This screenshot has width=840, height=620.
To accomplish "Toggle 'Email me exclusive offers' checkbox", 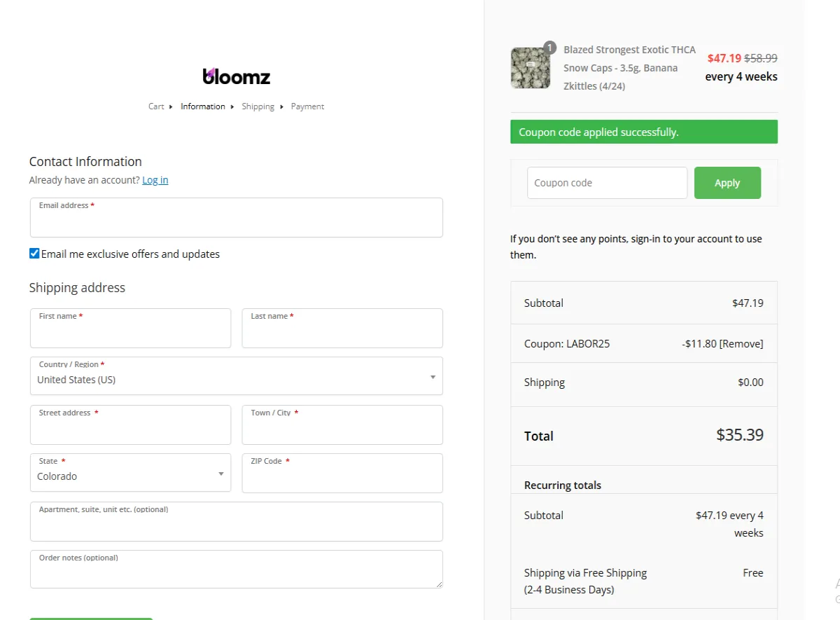I will pyautogui.click(x=34, y=254).
